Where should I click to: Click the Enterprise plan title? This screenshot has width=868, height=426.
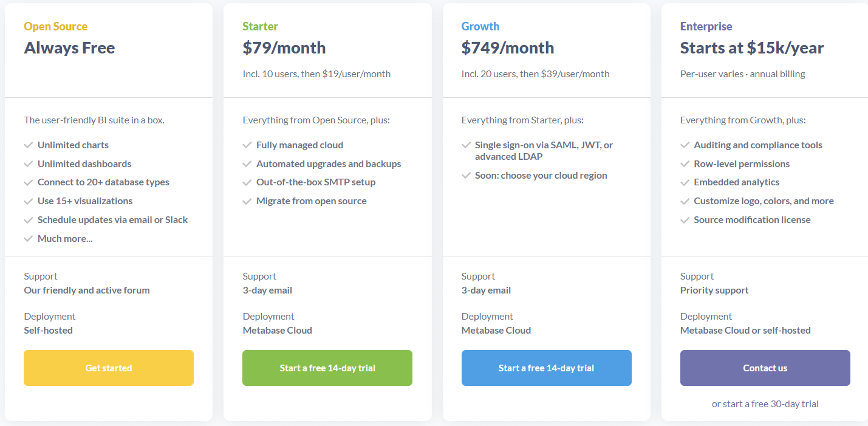pyautogui.click(x=706, y=26)
